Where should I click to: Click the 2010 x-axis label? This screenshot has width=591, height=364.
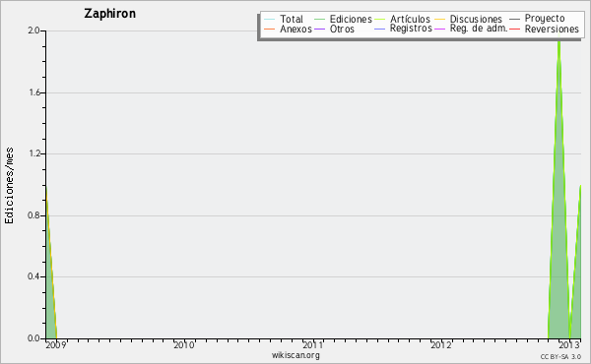184,344
